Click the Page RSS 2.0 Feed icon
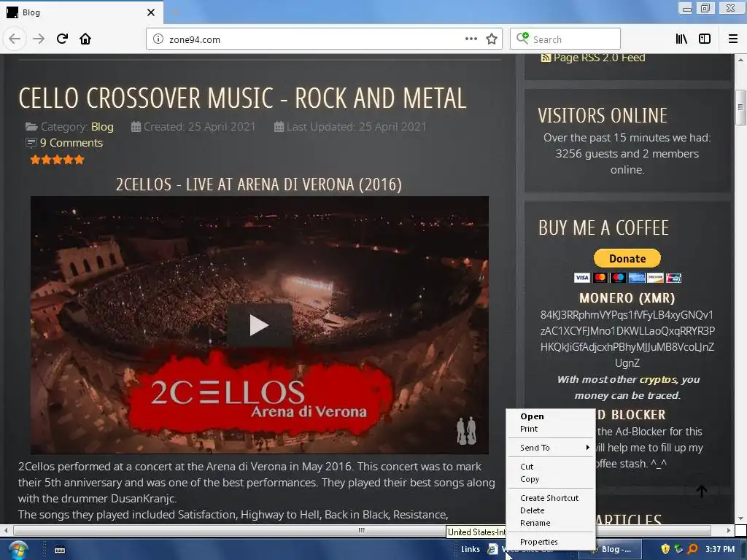 tap(546, 58)
